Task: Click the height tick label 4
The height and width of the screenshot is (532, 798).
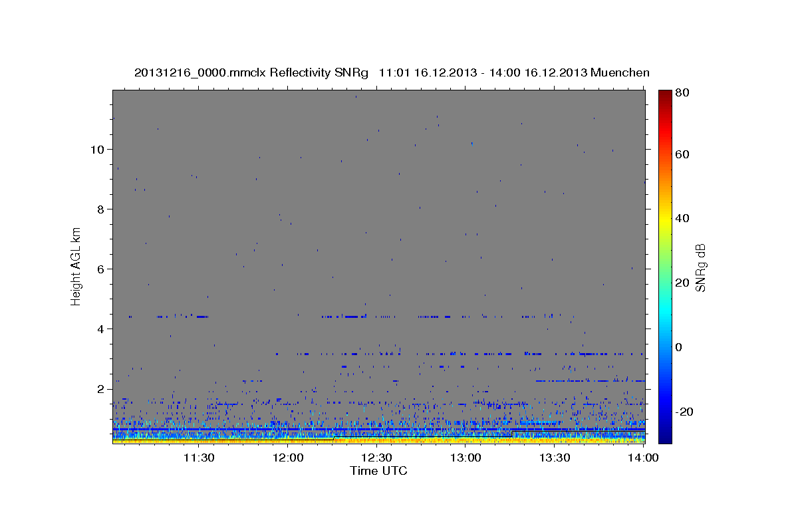Action: 100,329
